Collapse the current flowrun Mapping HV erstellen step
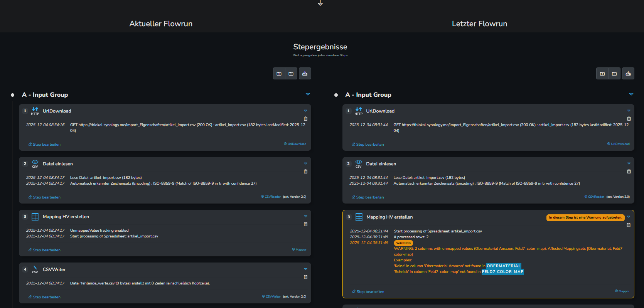The image size is (644, 308). pos(305,216)
